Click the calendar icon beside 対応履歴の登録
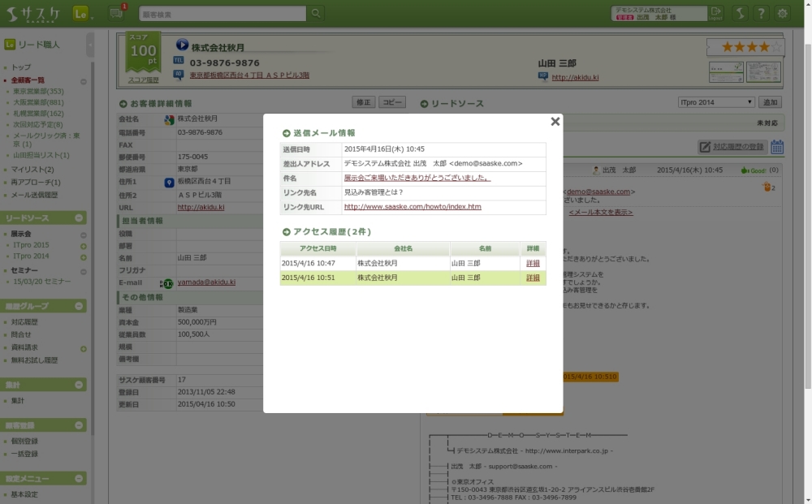 coord(777,147)
